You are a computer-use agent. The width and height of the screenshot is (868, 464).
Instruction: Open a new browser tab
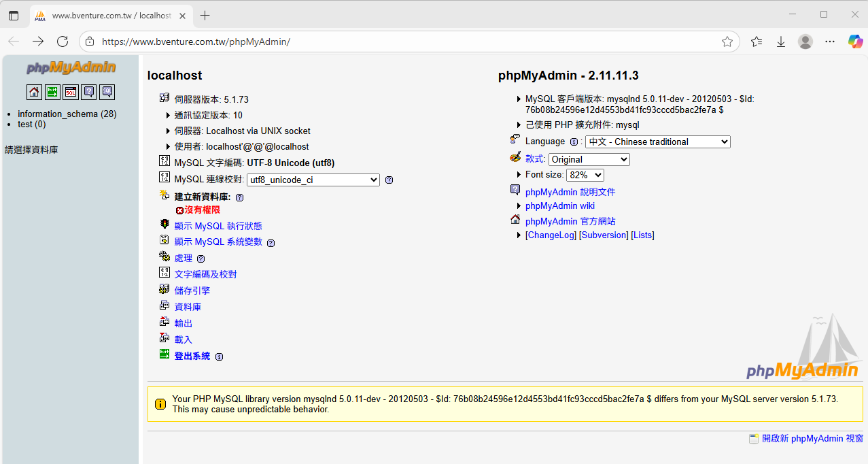pyautogui.click(x=205, y=15)
